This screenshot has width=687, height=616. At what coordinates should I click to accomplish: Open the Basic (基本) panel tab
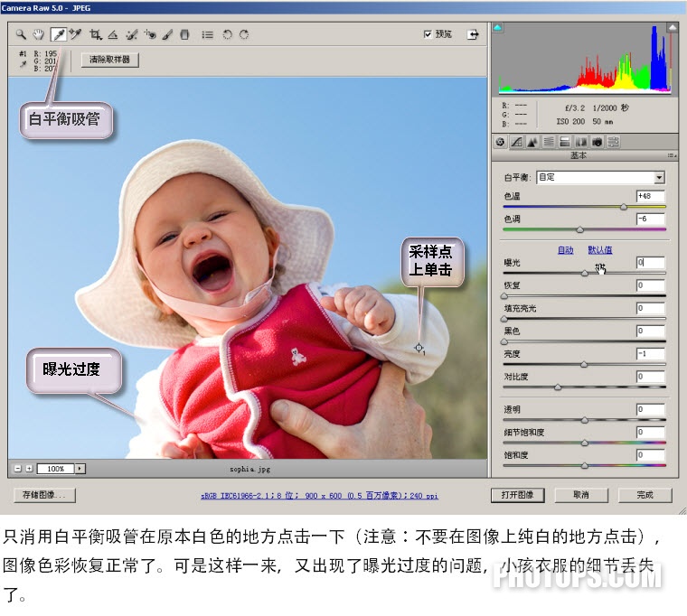(x=500, y=142)
